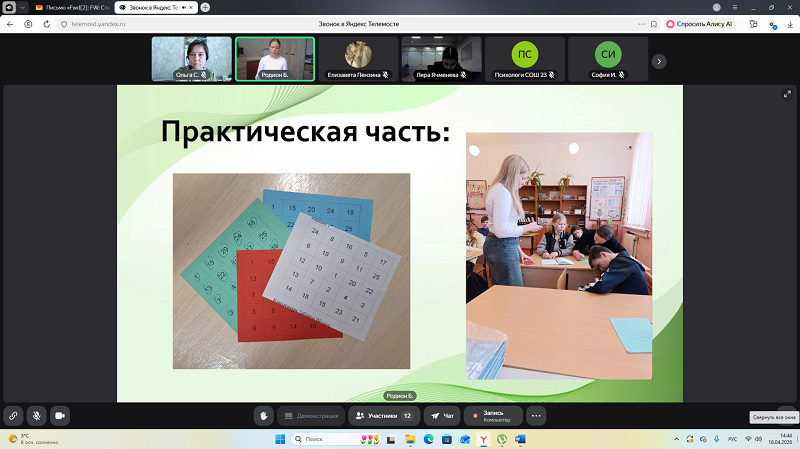Image resolution: width=800 pixels, height=449 pixels.
Task: Expand the shared presentation to fullscreen
Action: click(787, 94)
